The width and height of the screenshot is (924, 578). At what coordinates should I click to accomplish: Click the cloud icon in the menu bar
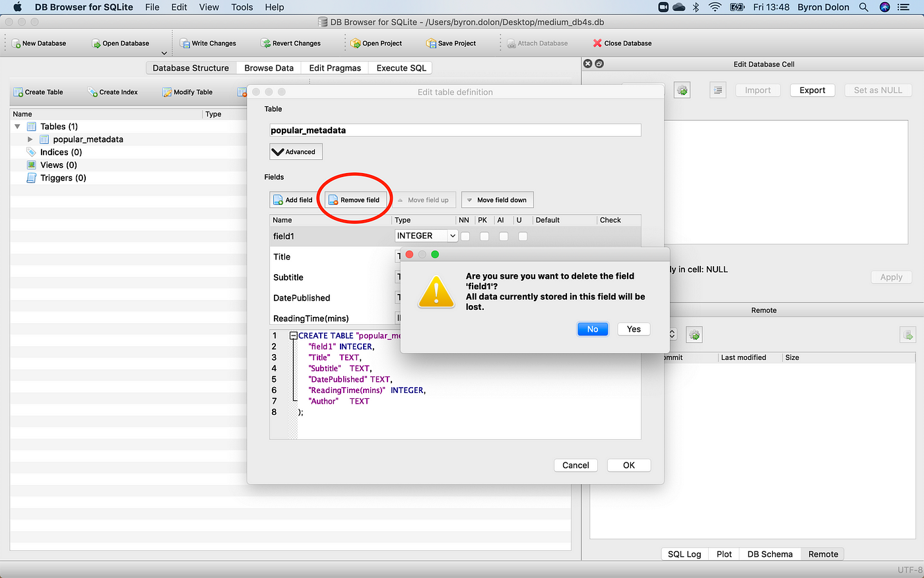(679, 7)
